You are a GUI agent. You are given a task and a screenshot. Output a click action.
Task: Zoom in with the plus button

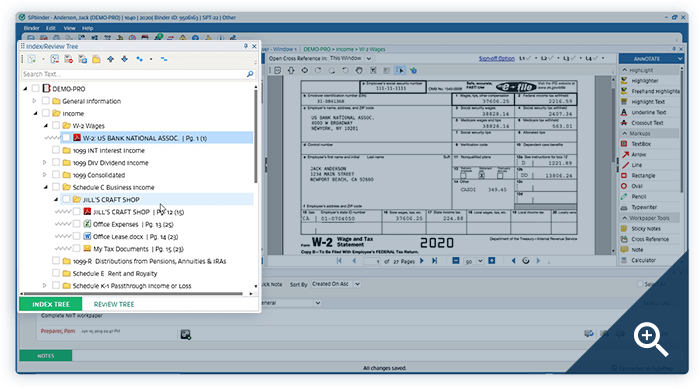tap(492, 261)
